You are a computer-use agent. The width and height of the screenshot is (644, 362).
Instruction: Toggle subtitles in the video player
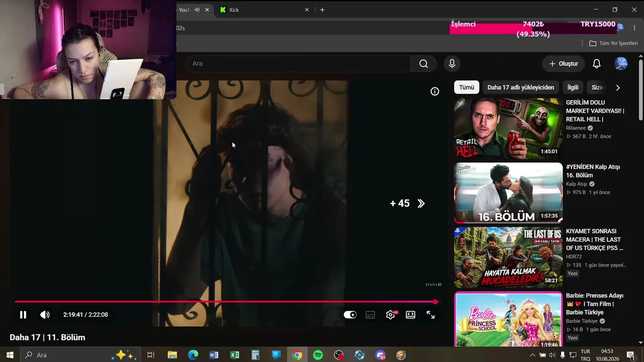[370, 315]
